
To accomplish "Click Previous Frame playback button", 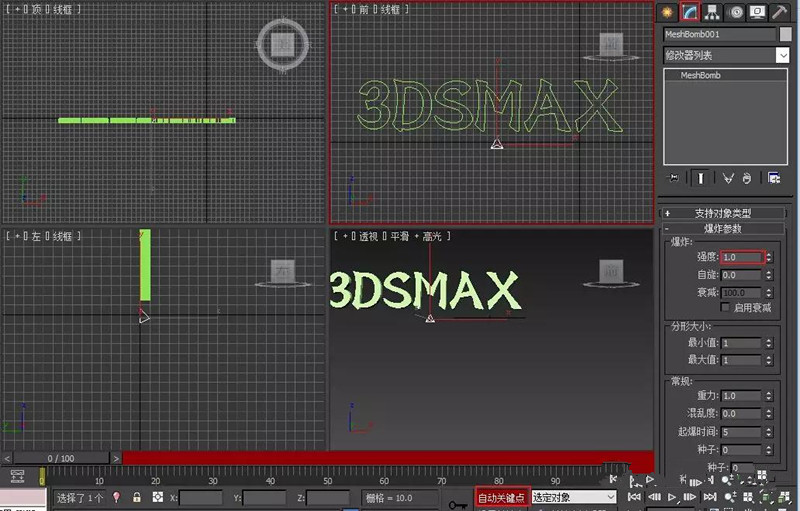I will pyautogui.click(x=654, y=497).
